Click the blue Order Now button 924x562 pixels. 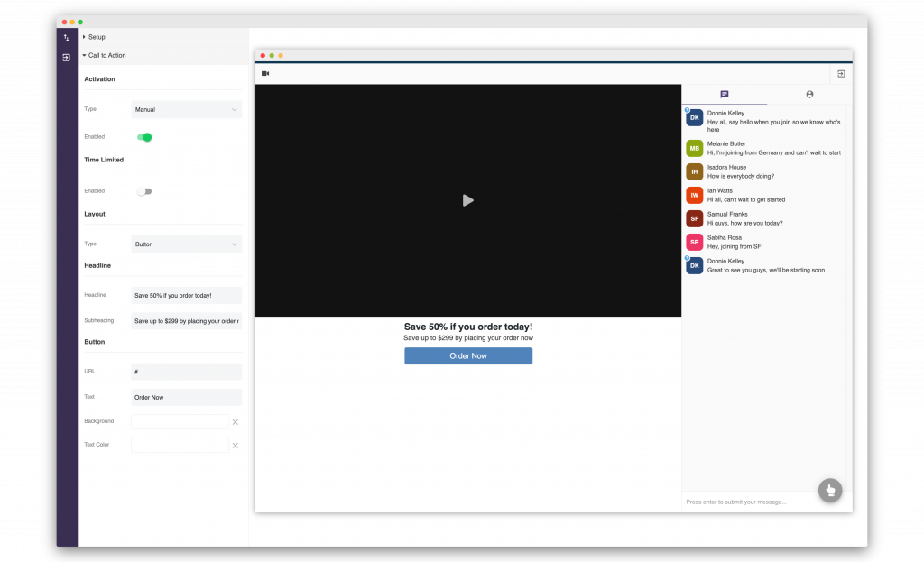[467, 356]
